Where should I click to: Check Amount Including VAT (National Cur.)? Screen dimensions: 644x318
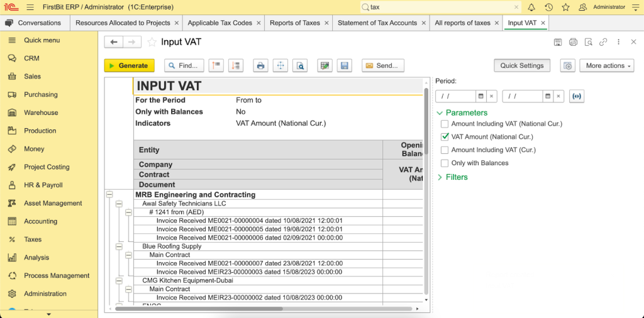tap(445, 124)
